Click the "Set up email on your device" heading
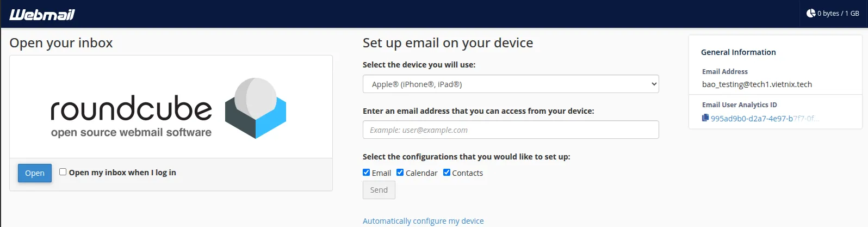The image size is (868, 227). pyautogui.click(x=448, y=43)
